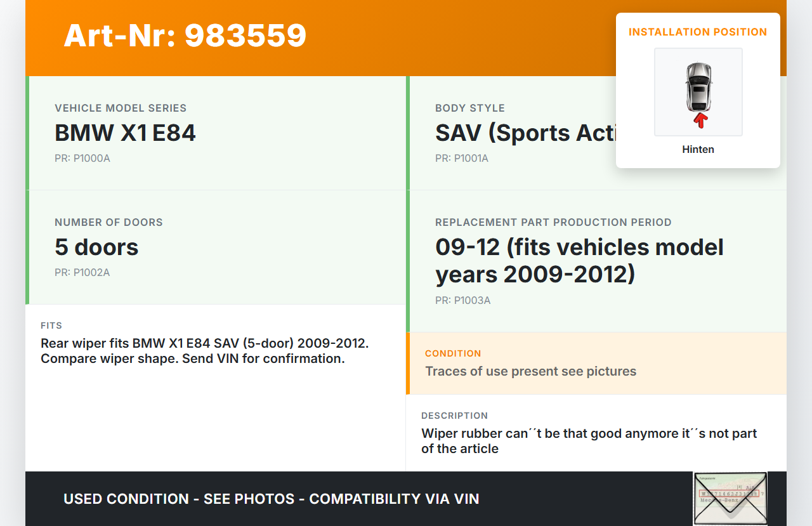
Task: Click the Traces of use condition note
Action: pos(530,371)
